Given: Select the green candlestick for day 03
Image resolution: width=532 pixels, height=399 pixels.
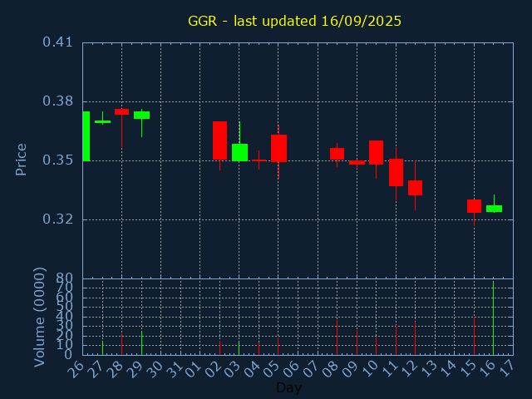Looking at the screenshot, I should [x=239, y=152].
